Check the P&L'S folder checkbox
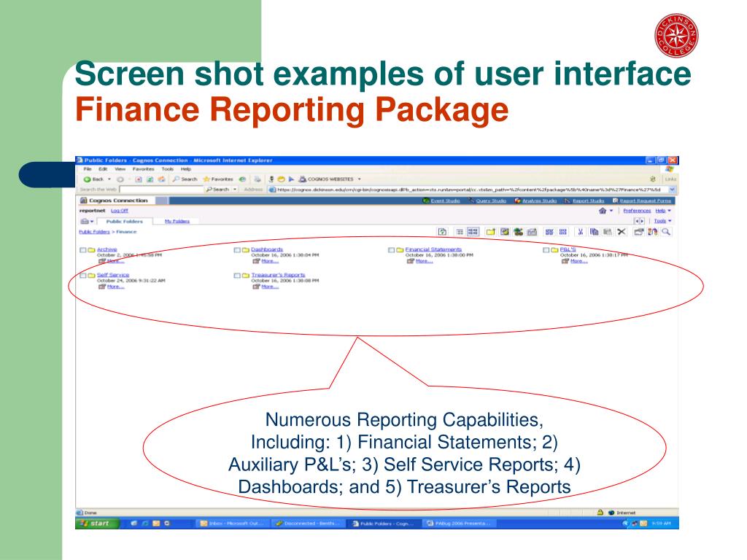Image resolution: width=747 pixels, height=560 pixels. pyautogui.click(x=546, y=250)
